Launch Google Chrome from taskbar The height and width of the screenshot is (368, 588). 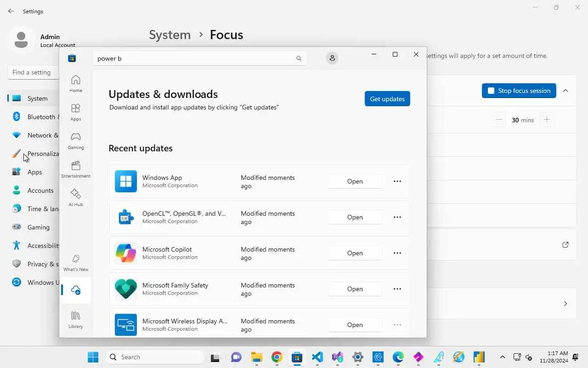click(x=277, y=357)
